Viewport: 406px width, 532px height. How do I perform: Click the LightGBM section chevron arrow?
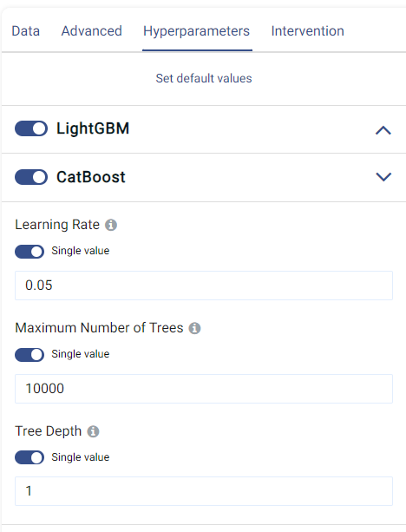coord(383,130)
